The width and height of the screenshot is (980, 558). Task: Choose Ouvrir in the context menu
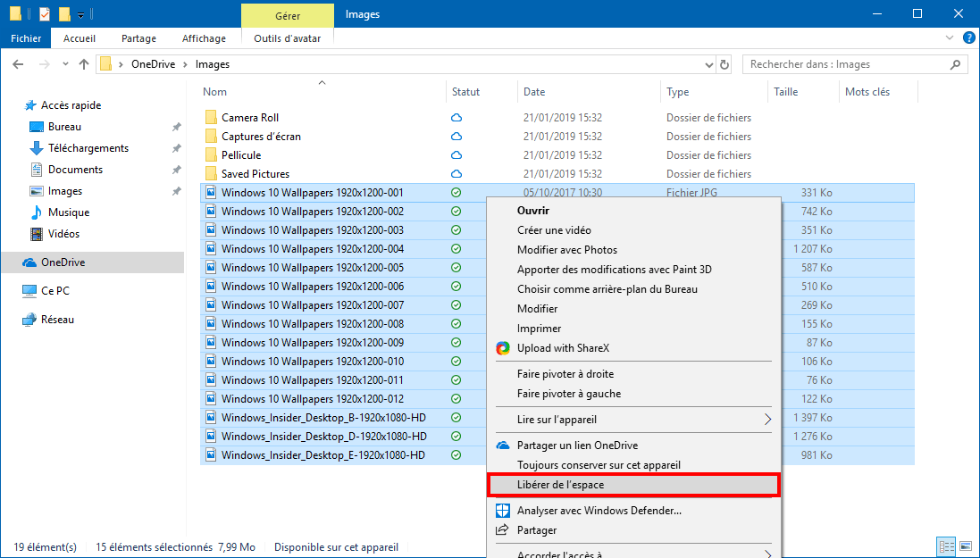(533, 211)
